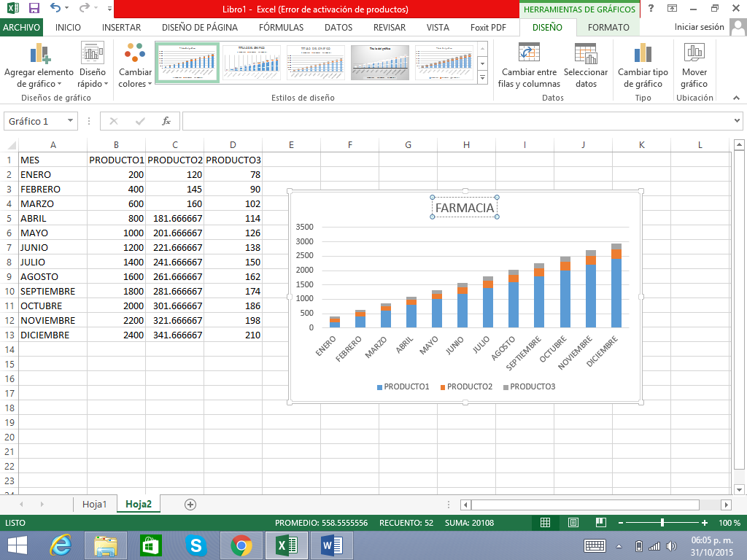Click the zoom slider handle
747x560 pixels.
[x=662, y=523]
